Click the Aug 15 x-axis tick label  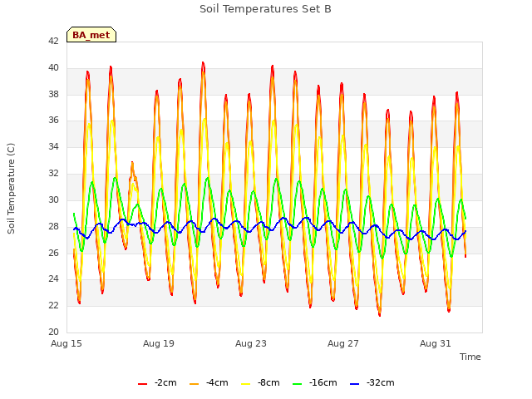click(x=66, y=343)
